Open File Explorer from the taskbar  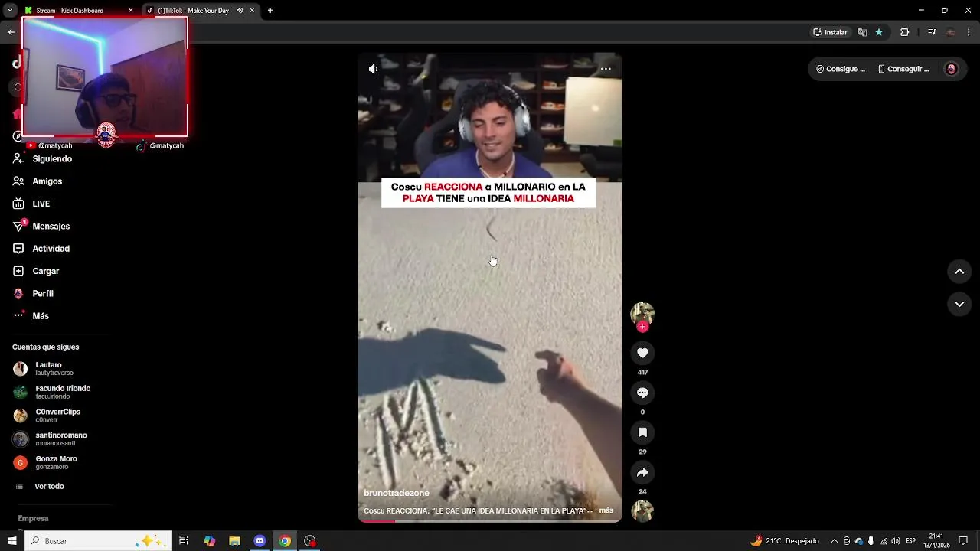point(235,541)
